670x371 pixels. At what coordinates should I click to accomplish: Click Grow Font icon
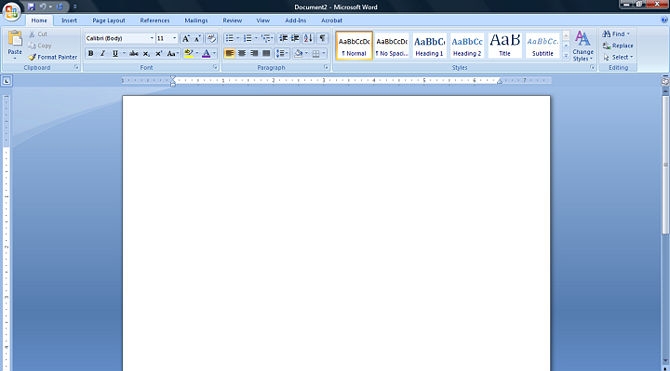click(185, 38)
